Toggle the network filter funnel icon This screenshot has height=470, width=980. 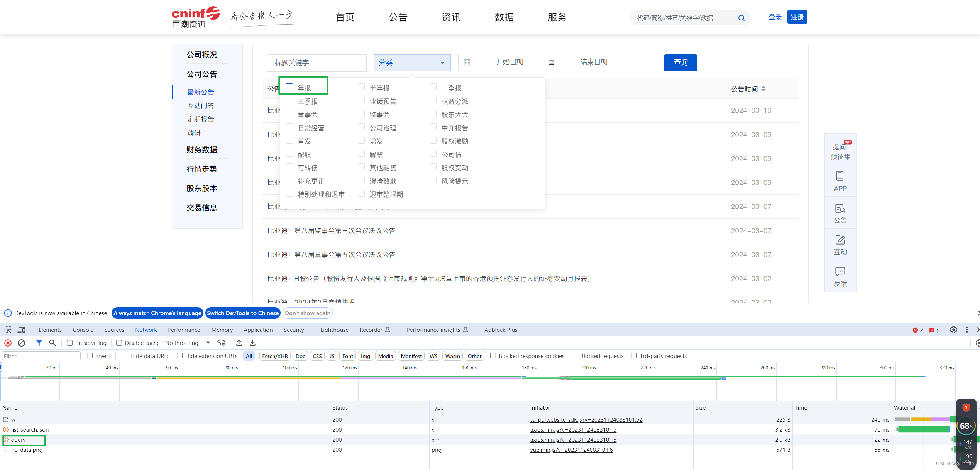click(x=39, y=343)
